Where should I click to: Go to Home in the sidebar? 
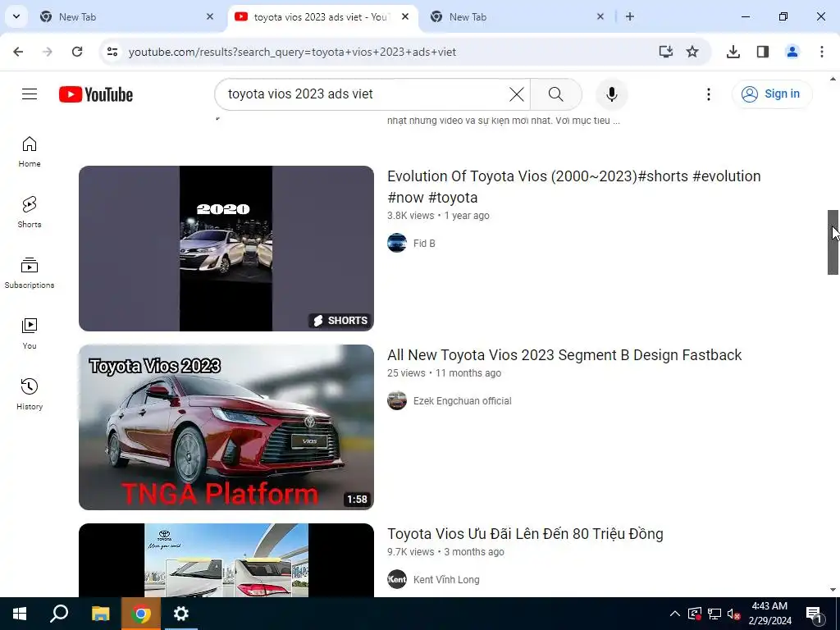tap(30, 152)
